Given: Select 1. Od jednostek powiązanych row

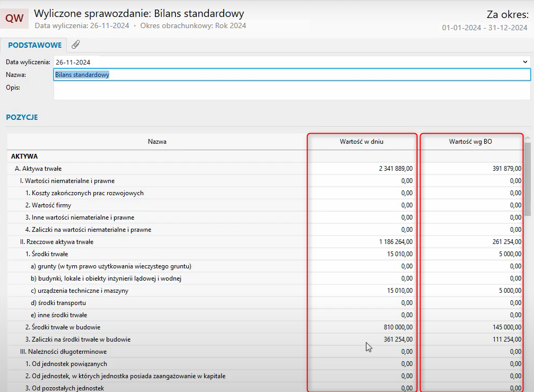Looking at the screenshot, I should click(265, 364).
